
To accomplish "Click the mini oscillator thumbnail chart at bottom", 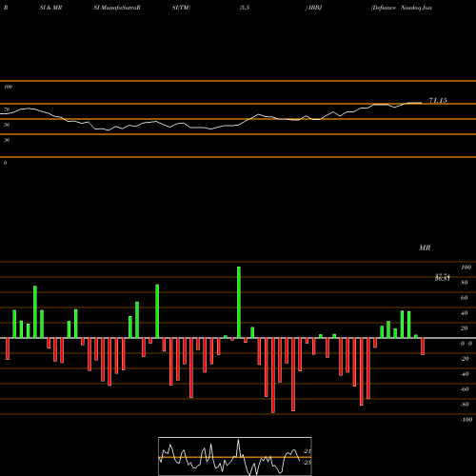I will 235,456.
